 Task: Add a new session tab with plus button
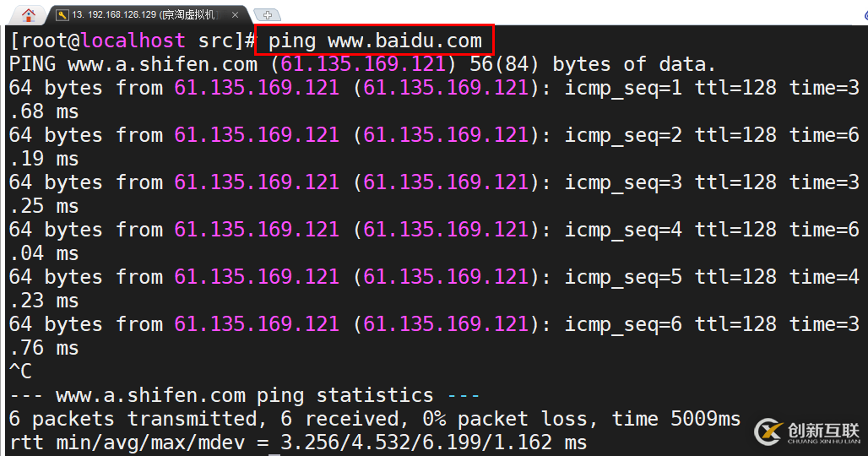pos(268,15)
